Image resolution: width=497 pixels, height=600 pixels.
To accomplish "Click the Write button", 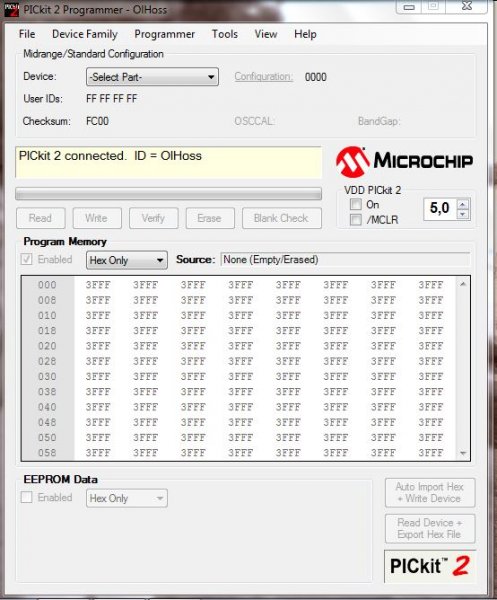I will coord(97,218).
